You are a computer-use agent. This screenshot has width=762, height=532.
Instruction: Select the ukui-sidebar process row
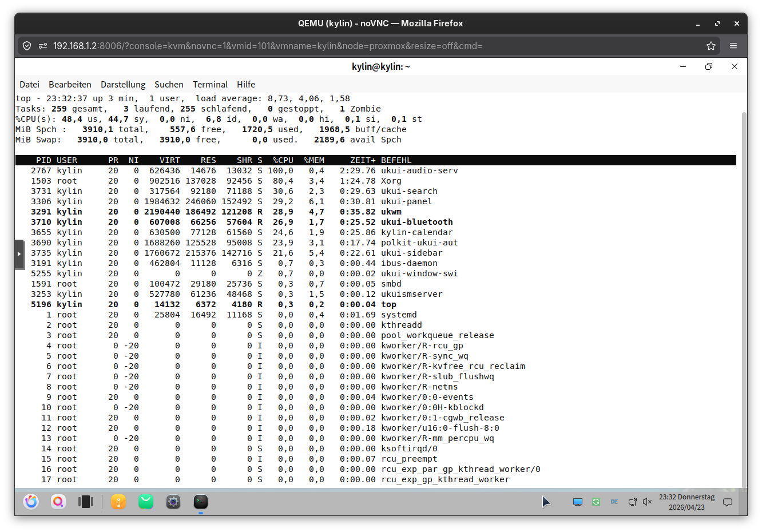click(375, 253)
